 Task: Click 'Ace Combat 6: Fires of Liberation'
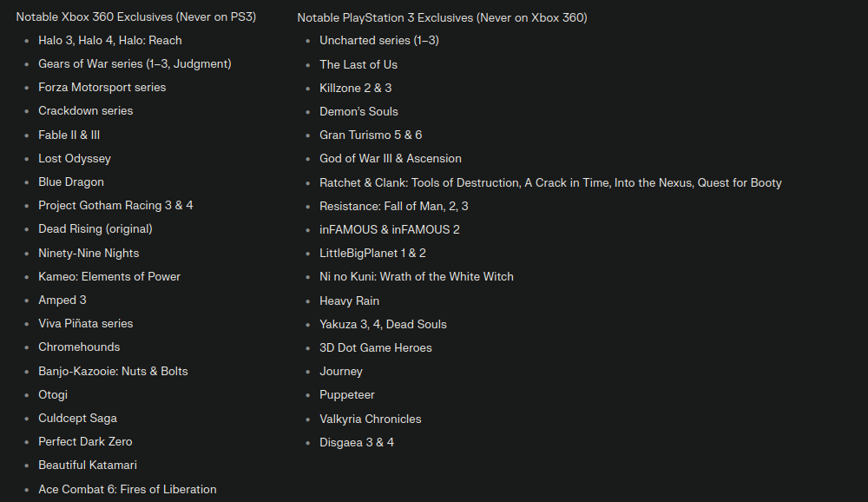[128, 489]
